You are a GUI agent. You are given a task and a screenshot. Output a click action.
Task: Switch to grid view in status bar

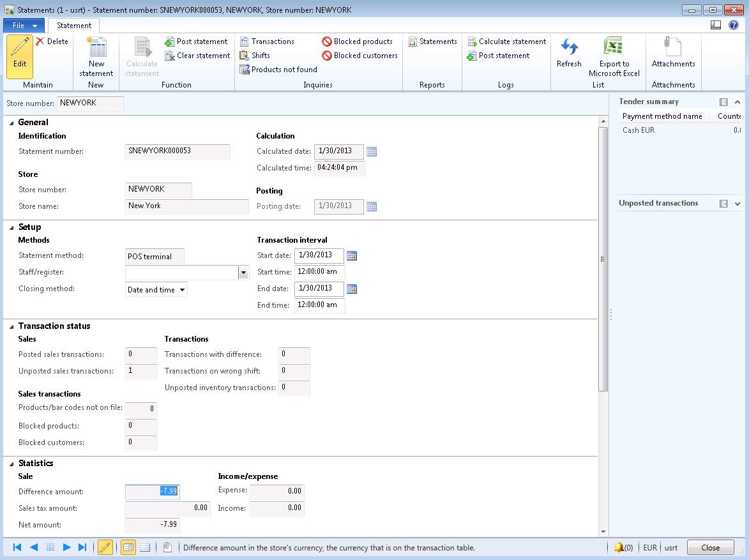click(x=145, y=547)
